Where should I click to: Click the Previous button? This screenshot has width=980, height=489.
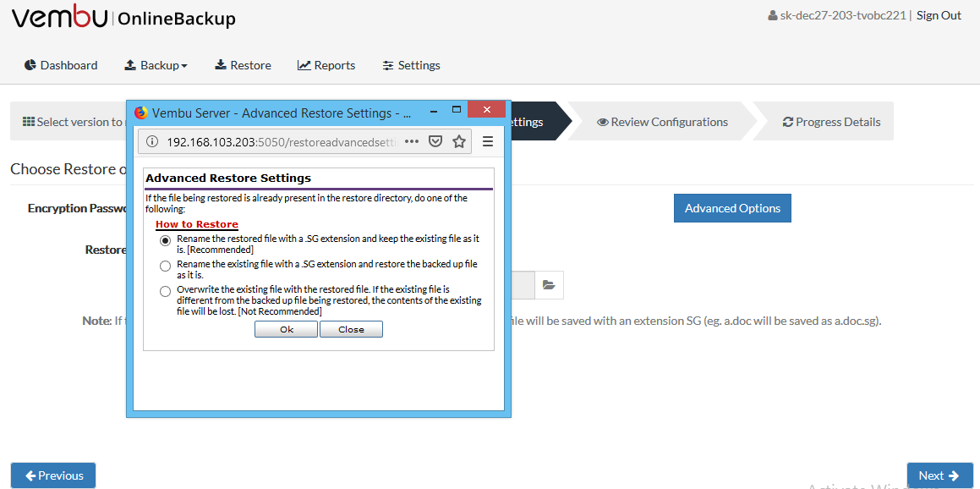point(53,475)
